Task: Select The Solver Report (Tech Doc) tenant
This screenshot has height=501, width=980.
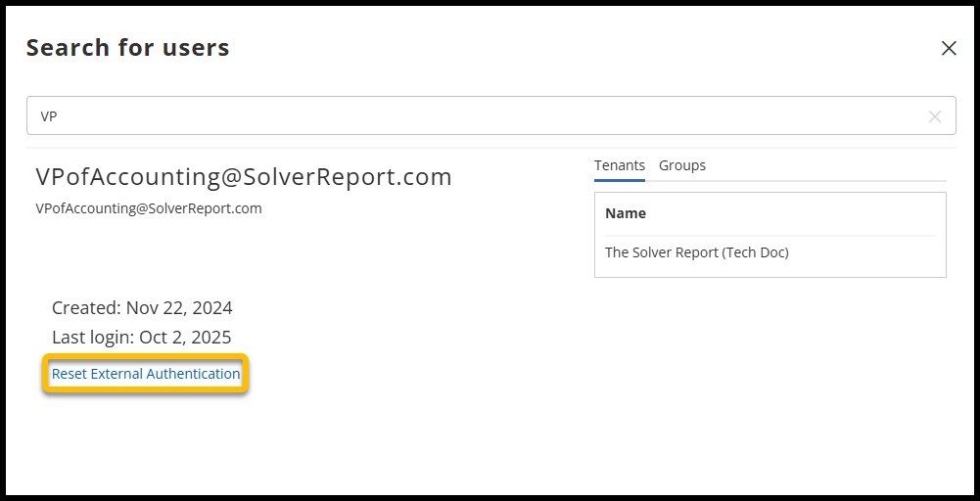Action: (696, 252)
